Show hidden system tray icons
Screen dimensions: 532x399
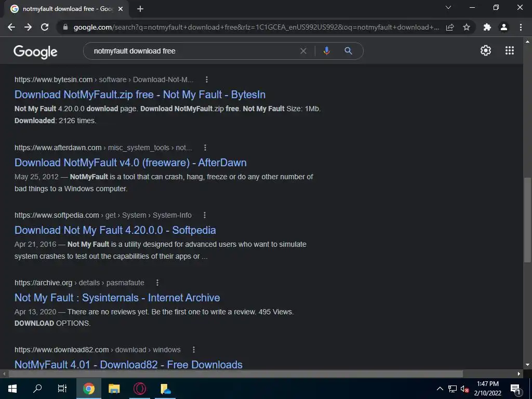(440, 389)
